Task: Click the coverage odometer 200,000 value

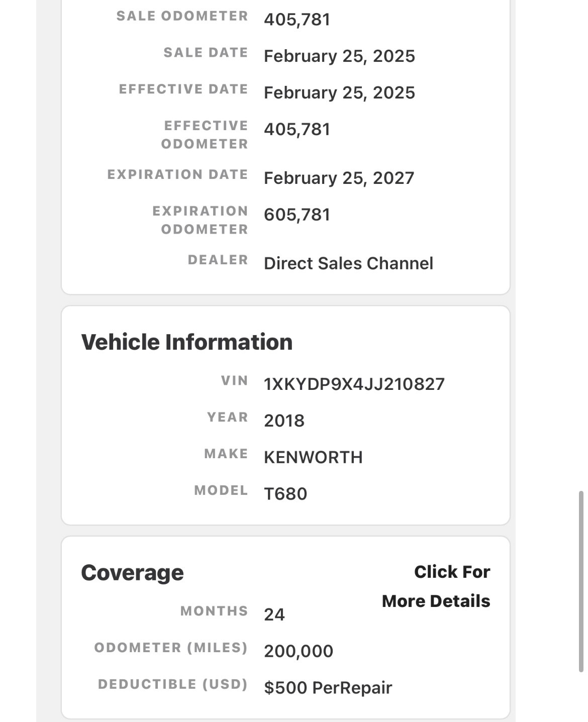Action: [299, 651]
